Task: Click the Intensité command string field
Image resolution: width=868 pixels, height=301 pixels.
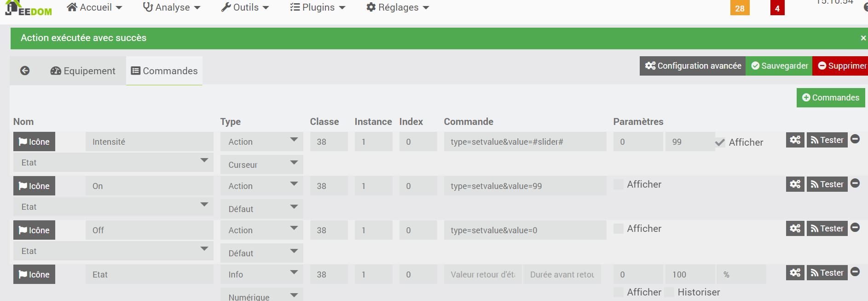Action: [x=525, y=142]
